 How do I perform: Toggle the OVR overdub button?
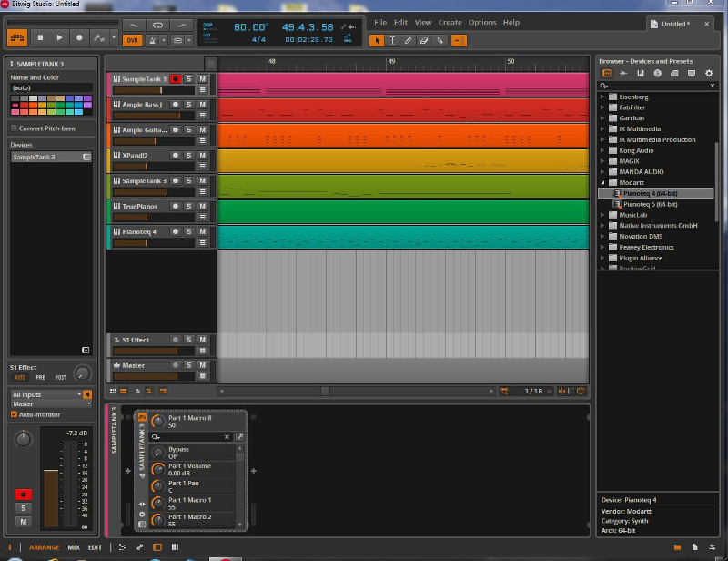point(132,40)
